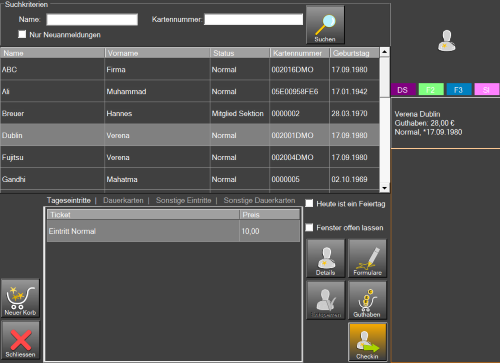This screenshot has height=363, width=500.
Task: Sort by Geburtstag column header
Action: pyautogui.click(x=354, y=53)
